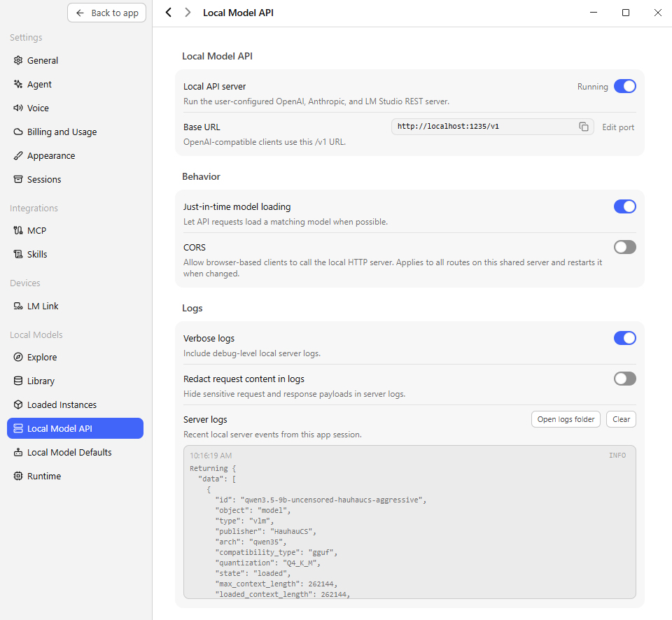This screenshot has width=672, height=620.
Task: Click the Edit port link
Action: point(618,127)
